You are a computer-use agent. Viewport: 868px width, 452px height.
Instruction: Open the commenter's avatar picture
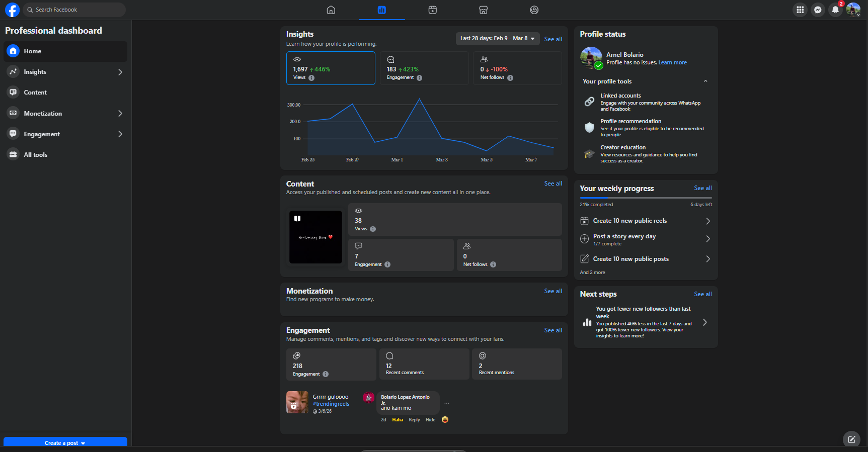coord(368,398)
